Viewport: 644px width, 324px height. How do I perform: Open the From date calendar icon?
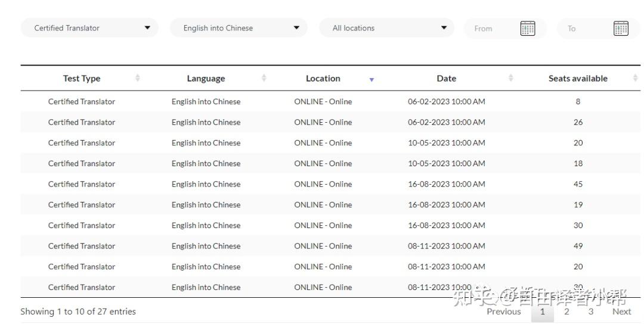coord(528,28)
